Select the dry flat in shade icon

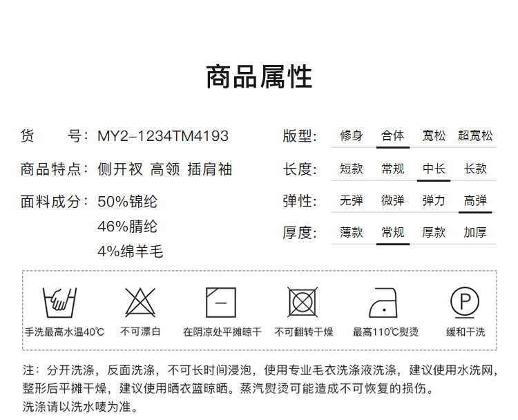[x=221, y=302]
